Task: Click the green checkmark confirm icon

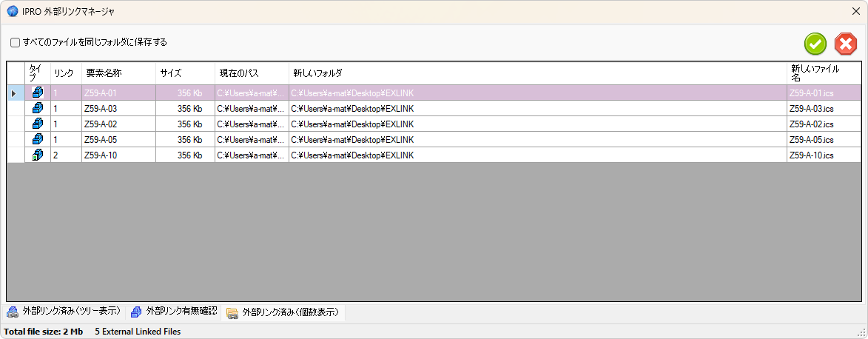Action: pyautogui.click(x=815, y=44)
